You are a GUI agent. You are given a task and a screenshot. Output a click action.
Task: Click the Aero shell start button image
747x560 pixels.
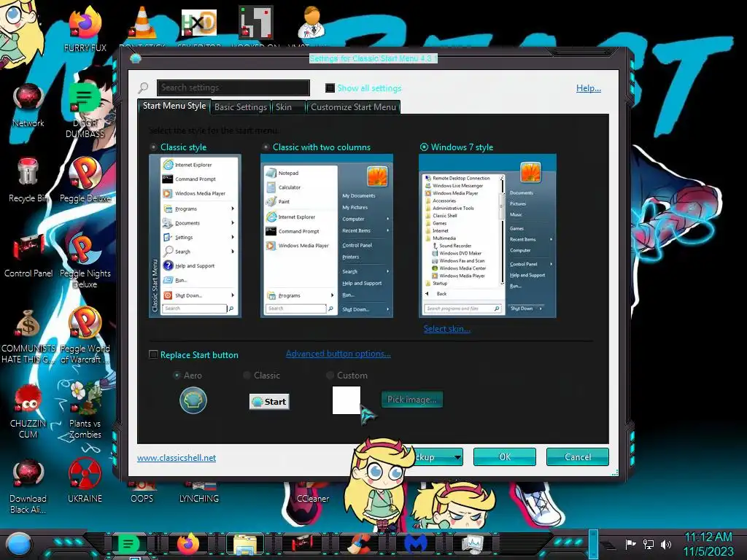[193, 400]
